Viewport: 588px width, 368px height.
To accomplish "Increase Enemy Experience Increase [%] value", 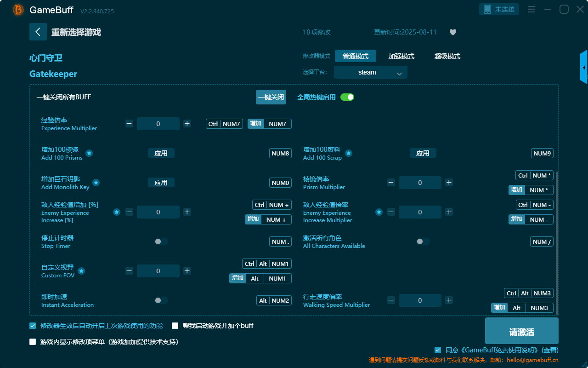I will (187, 212).
